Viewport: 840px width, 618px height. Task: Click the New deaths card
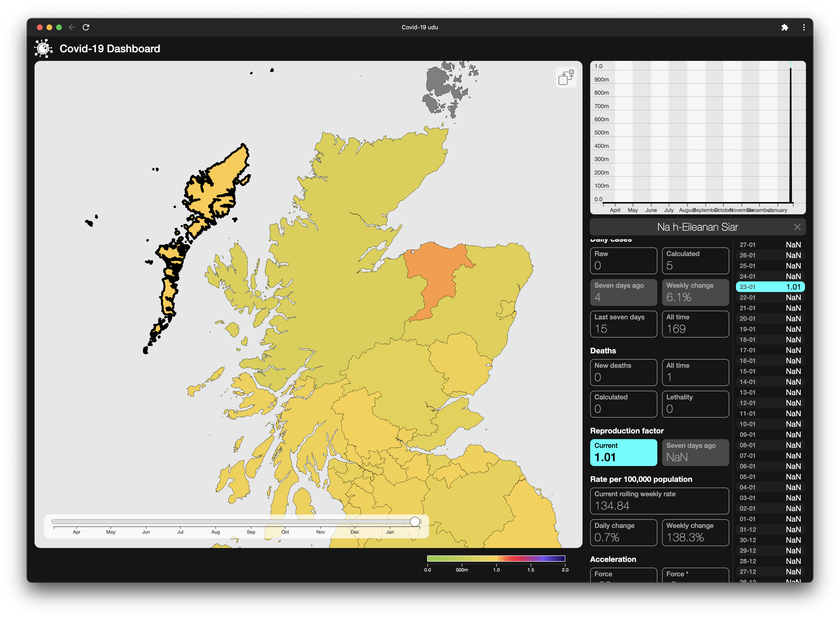point(624,372)
